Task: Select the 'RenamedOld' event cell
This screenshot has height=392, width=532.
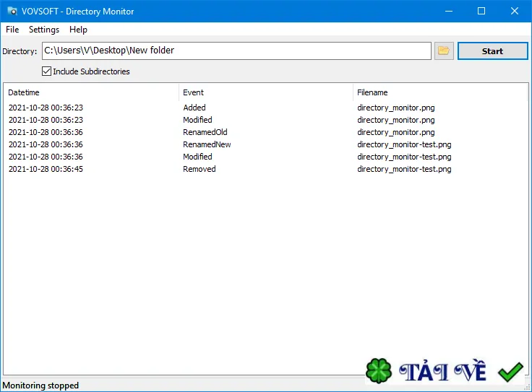Action: [x=205, y=132]
